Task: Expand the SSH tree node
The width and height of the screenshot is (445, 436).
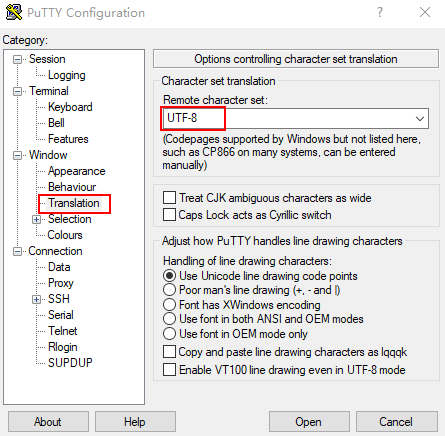Action: 36,300
